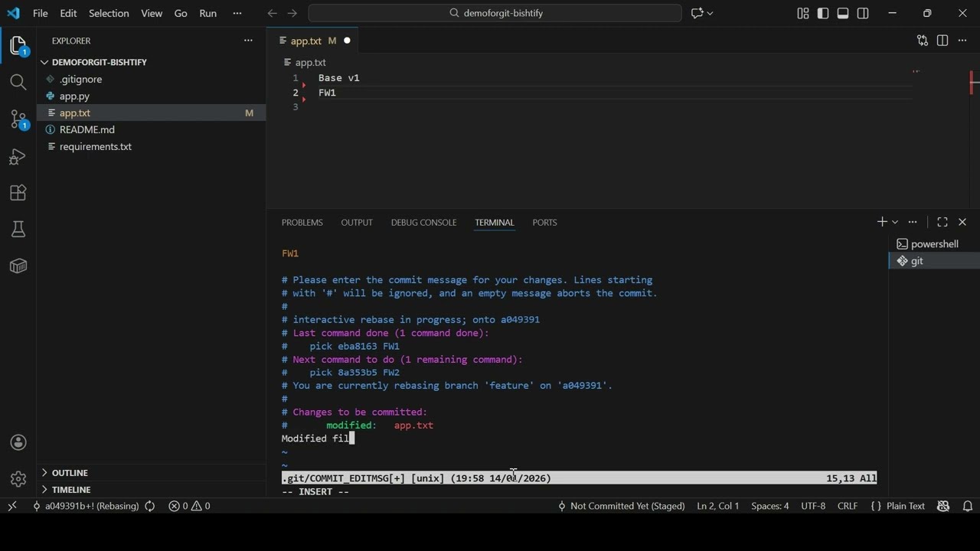
Task: Toggle the secondary side bar
Action: click(863, 13)
